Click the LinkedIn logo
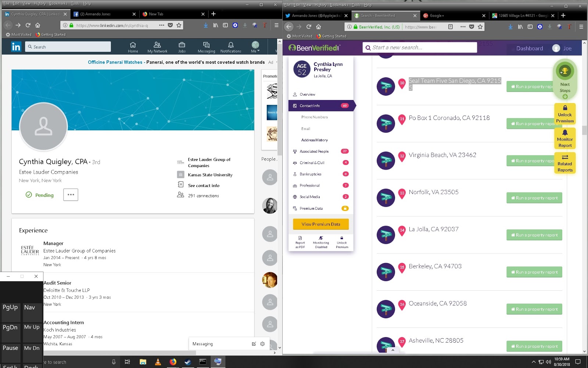The height and width of the screenshot is (368, 588). pyautogui.click(x=16, y=47)
